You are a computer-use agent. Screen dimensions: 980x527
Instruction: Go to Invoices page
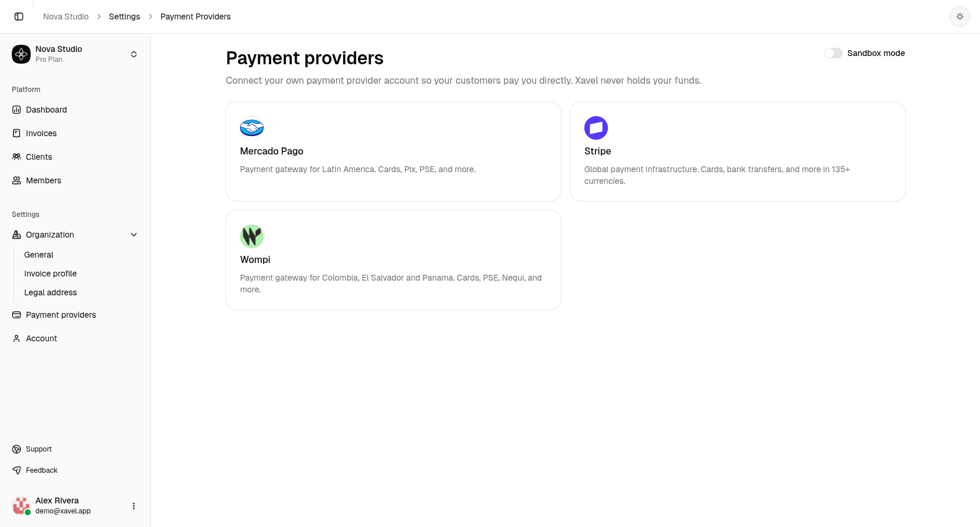click(x=75, y=133)
